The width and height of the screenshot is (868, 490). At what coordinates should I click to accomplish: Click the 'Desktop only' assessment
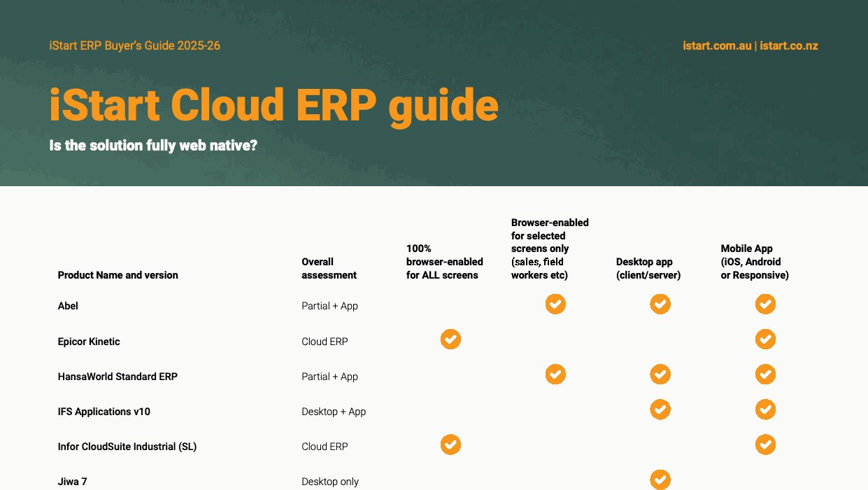click(x=330, y=482)
